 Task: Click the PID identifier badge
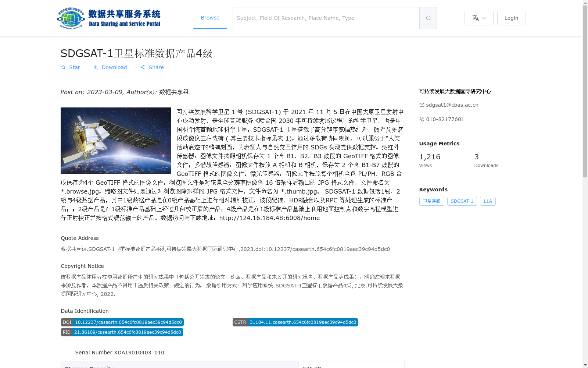tap(122, 332)
